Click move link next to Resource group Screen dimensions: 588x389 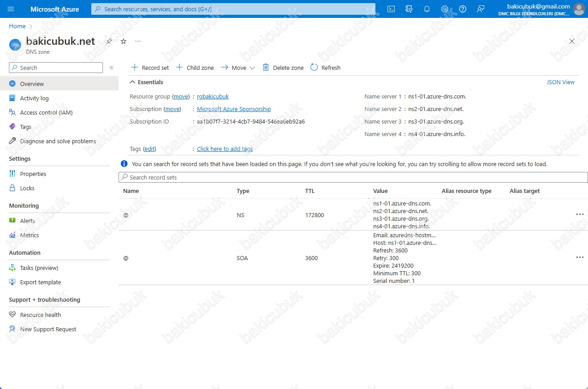181,96
